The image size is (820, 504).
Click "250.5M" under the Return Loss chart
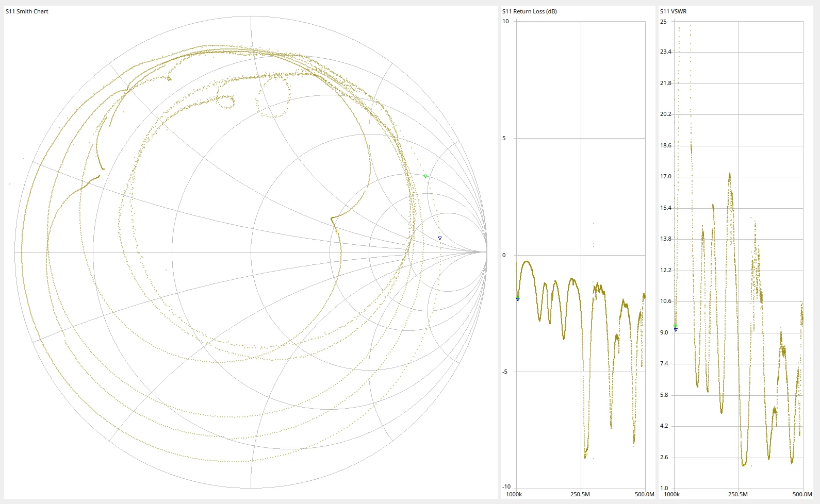click(580, 494)
